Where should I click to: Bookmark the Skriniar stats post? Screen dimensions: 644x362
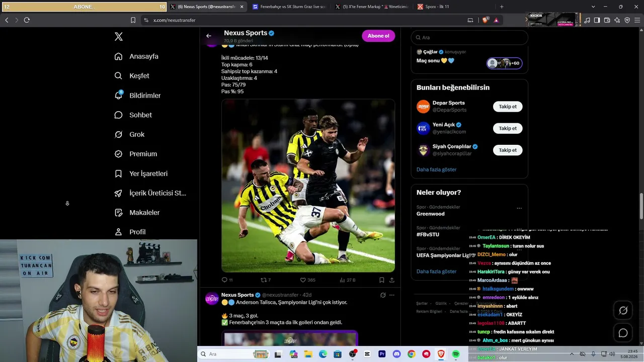(382, 280)
